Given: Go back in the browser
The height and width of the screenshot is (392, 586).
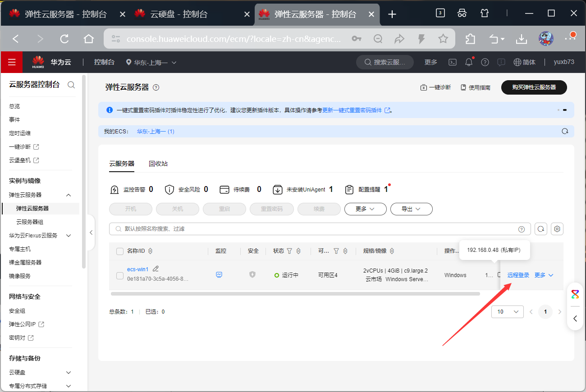Looking at the screenshot, I should tap(16, 39).
